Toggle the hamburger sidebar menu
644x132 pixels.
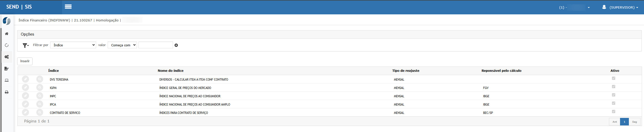[68, 7]
